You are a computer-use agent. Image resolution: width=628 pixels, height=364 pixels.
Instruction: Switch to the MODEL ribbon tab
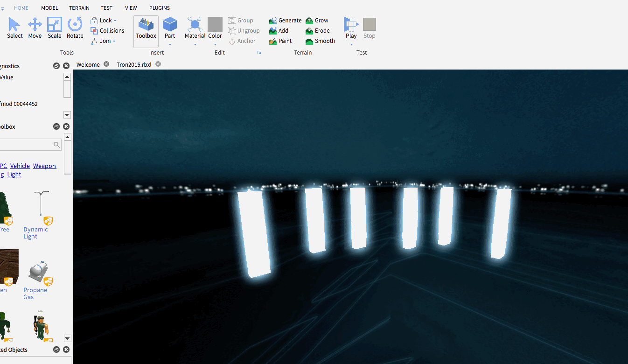click(x=49, y=8)
